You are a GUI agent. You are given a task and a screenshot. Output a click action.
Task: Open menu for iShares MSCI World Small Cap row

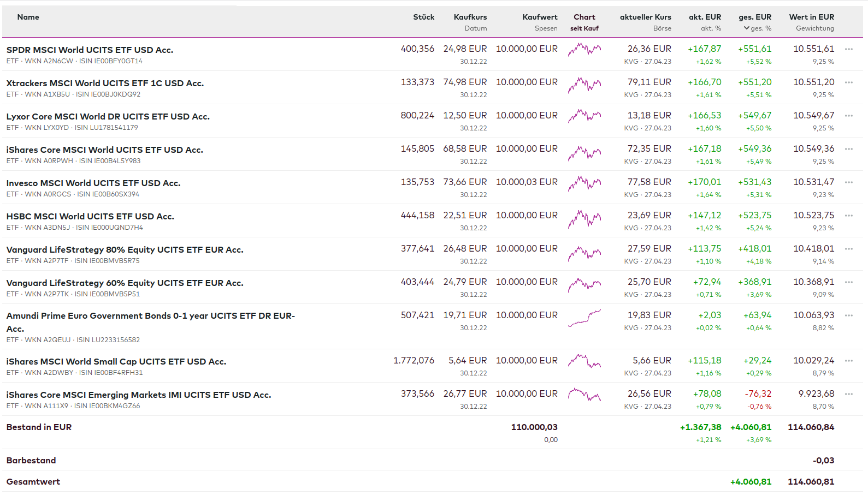click(x=848, y=361)
